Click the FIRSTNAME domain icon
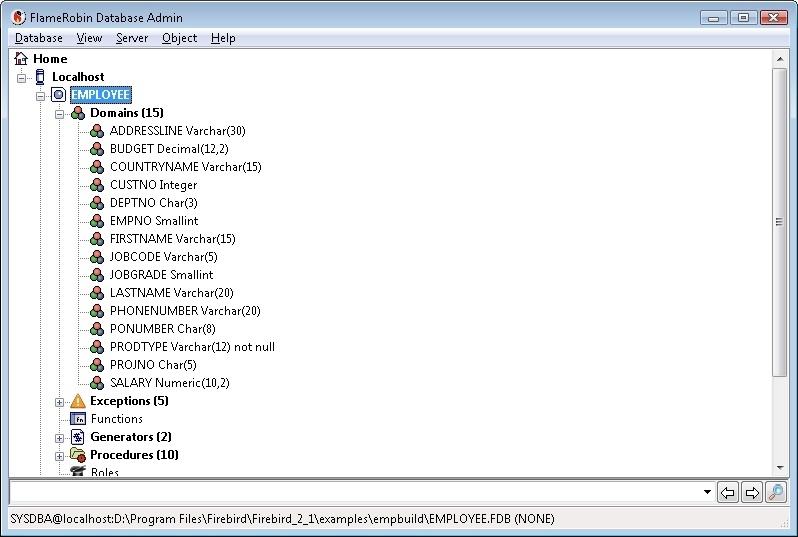798x537 pixels. tap(97, 239)
